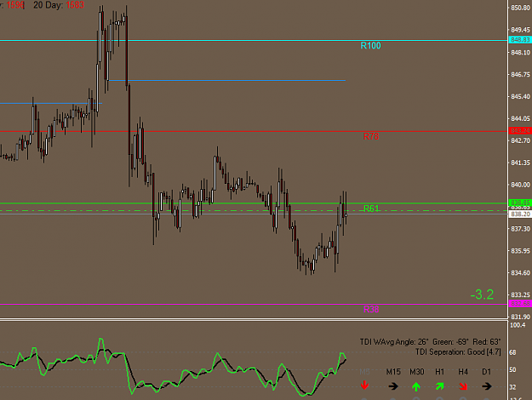Viewport: 532px width, 400px height.
Task: Click the green diagonal arrow under H1
Action: click(x=440, y=386)
